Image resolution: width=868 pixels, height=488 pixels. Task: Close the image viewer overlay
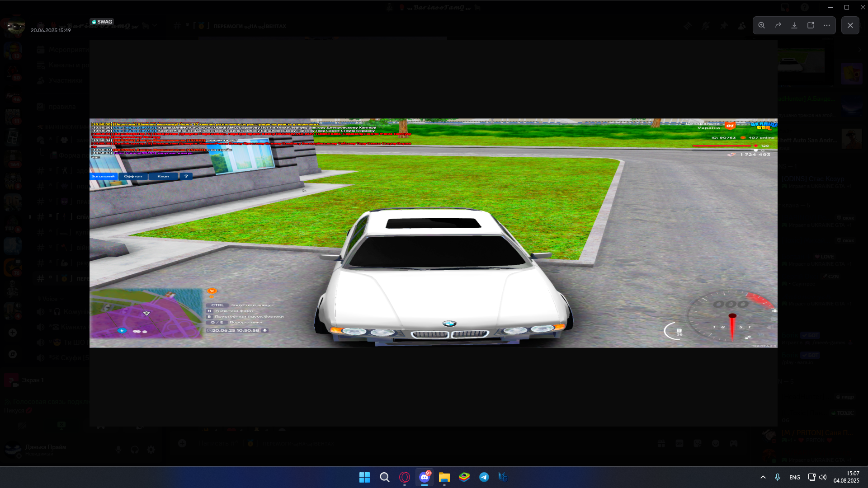850,25
